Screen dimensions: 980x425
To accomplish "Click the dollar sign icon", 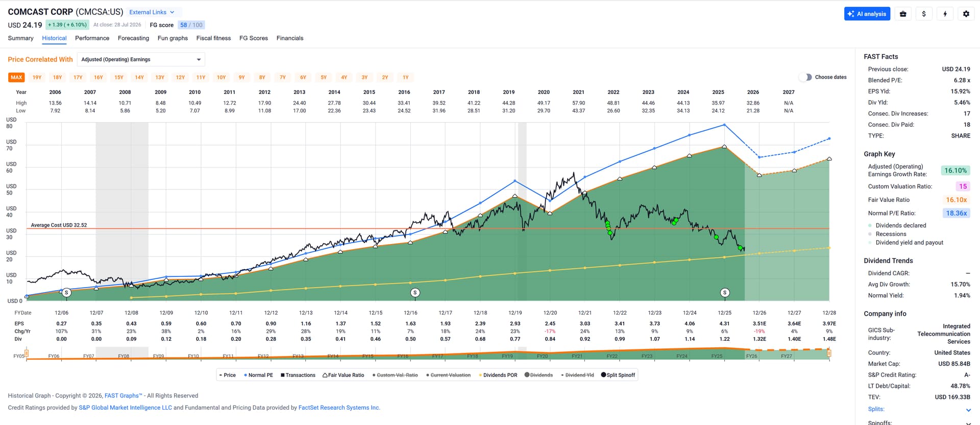I will (924, 14).
